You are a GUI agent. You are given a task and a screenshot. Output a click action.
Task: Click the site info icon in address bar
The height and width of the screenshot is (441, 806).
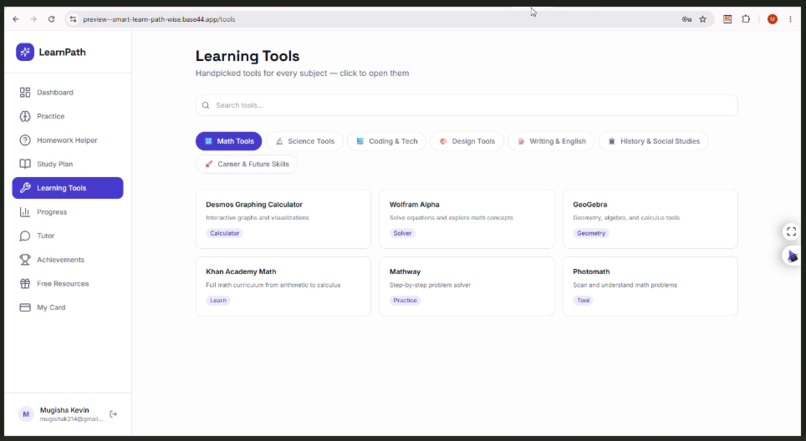tap(73, 20)
